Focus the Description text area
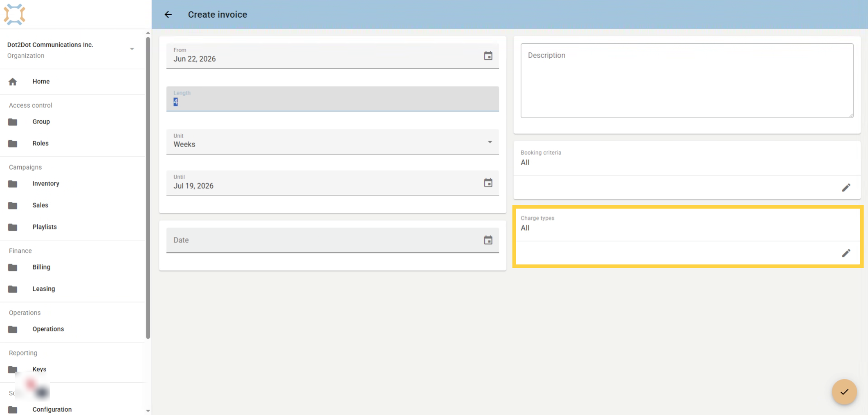The width and height of the screenshot is (868, 415). click(687, 81)
